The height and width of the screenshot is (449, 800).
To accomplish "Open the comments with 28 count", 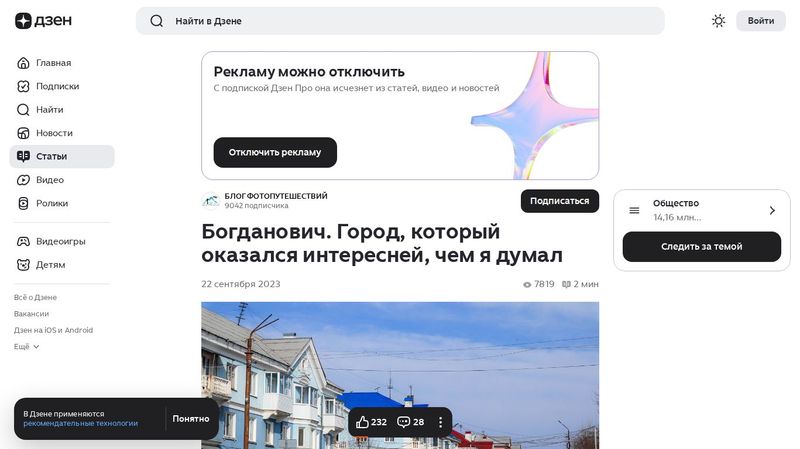I will (411, 422).
